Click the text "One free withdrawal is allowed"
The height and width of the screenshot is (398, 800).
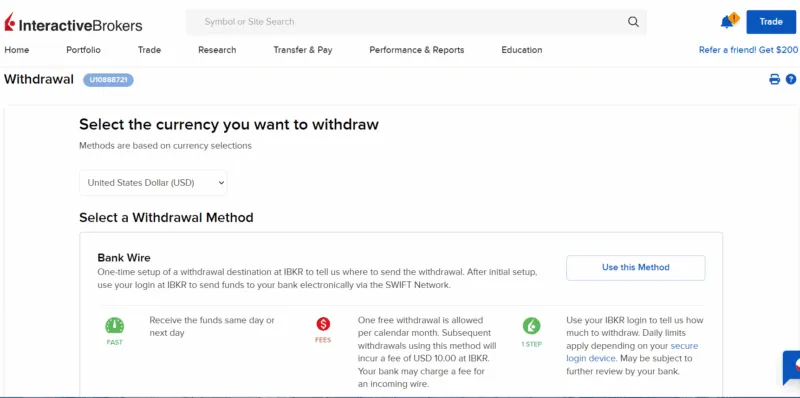420,320
